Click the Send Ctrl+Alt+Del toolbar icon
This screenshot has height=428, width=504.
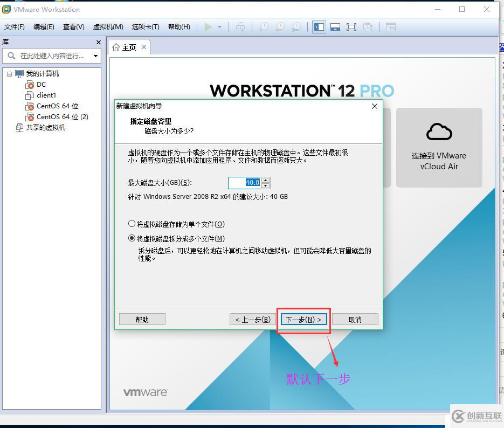240,27
